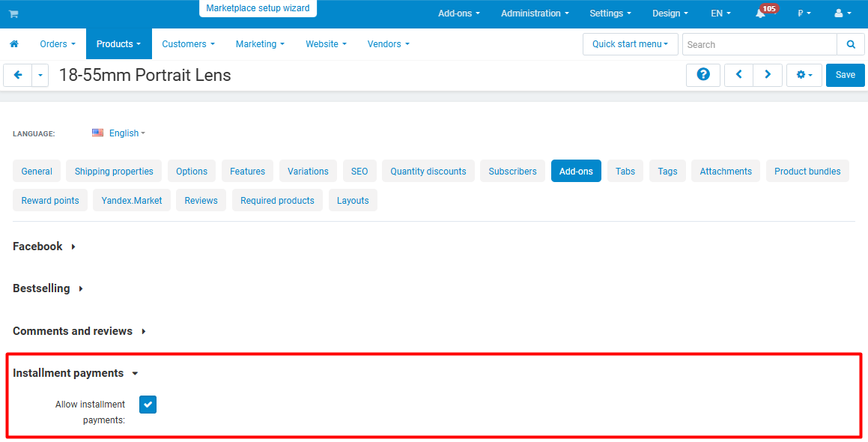Open help via question mark icon
Screen dimensions: 868x442
pyautogui.click(x=703, y=75)
